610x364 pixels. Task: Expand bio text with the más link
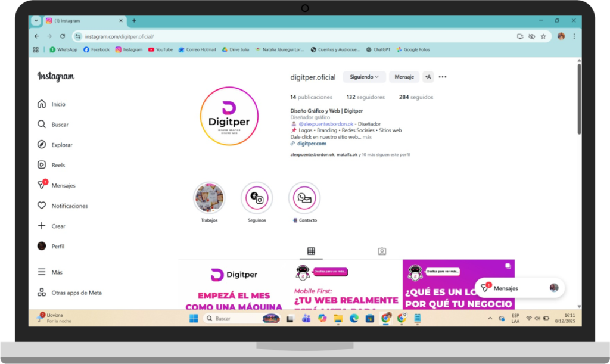click(367, 136)
